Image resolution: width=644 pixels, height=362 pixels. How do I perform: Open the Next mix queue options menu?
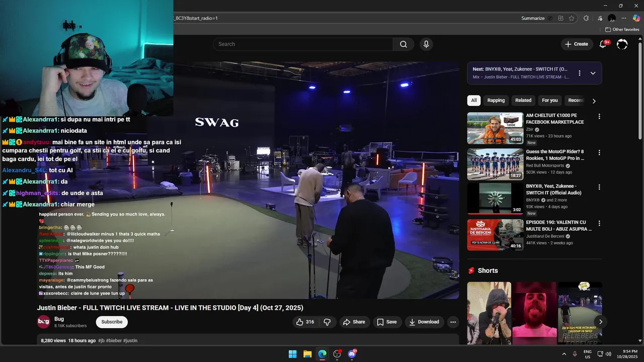(580, 73)
